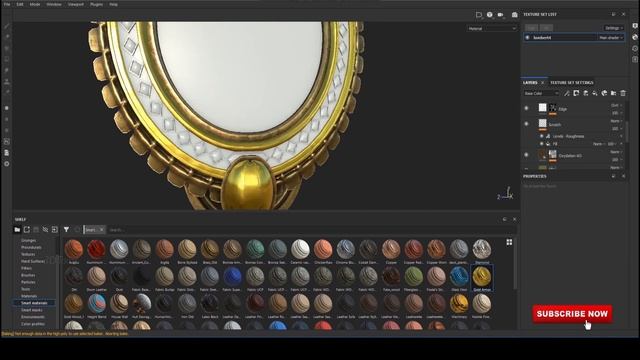Select the Projection tool in left toolbar

click(x=7, y=48)
